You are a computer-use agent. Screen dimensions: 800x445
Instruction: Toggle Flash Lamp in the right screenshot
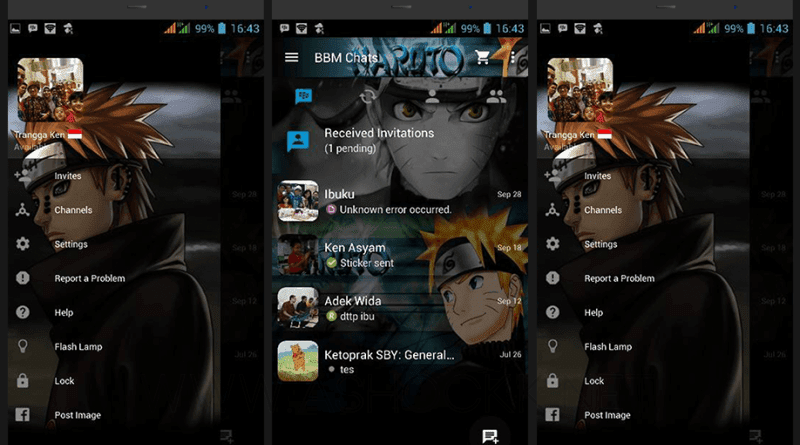(x=608, y=347)
